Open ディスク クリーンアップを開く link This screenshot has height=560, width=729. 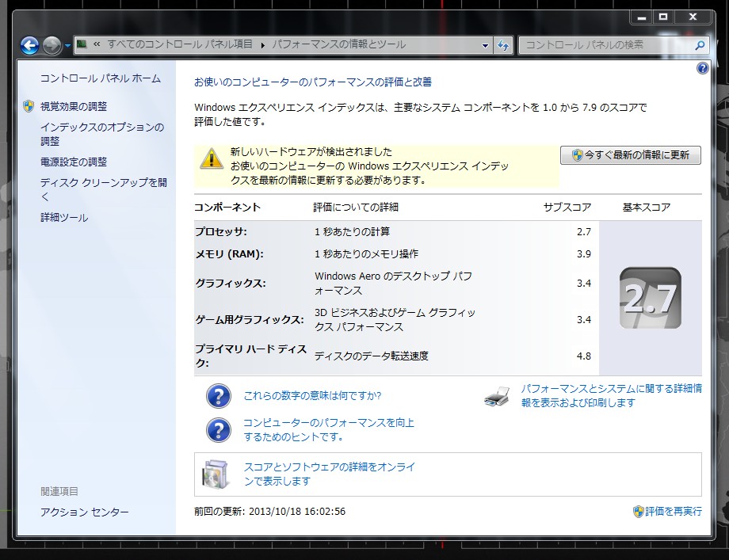coord(104,189)
